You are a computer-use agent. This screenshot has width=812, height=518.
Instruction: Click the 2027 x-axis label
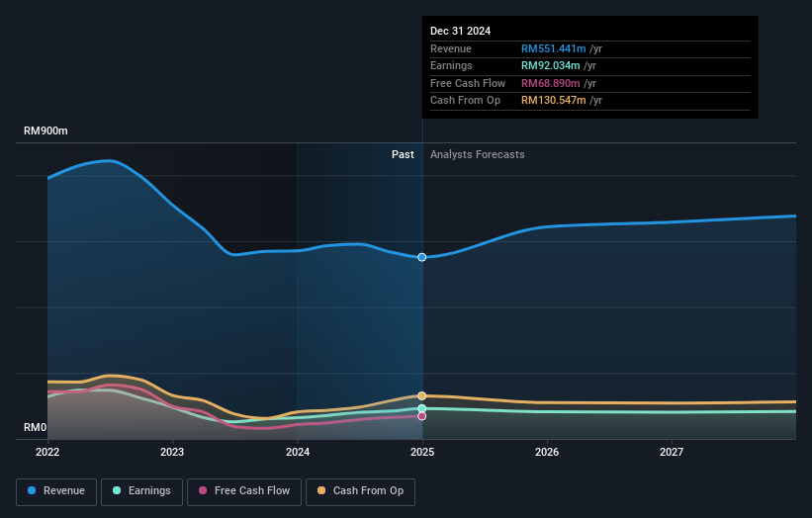click(672, 452)
